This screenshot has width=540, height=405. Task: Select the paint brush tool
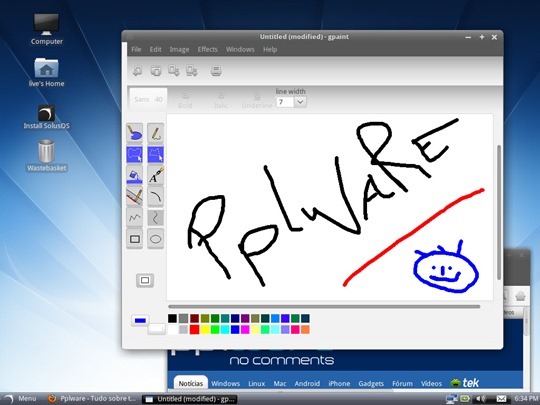tap(134, 133)
